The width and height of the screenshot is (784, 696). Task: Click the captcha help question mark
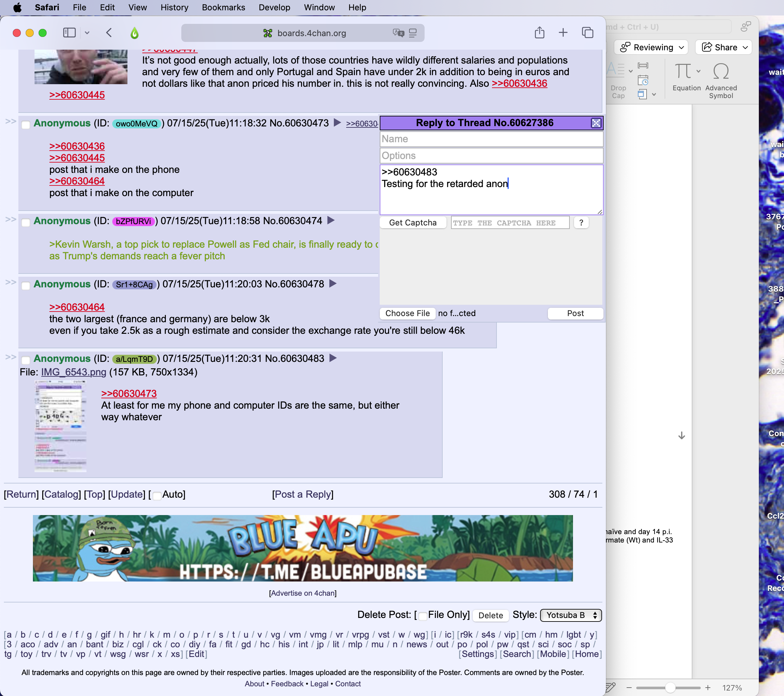pos(581,223)
